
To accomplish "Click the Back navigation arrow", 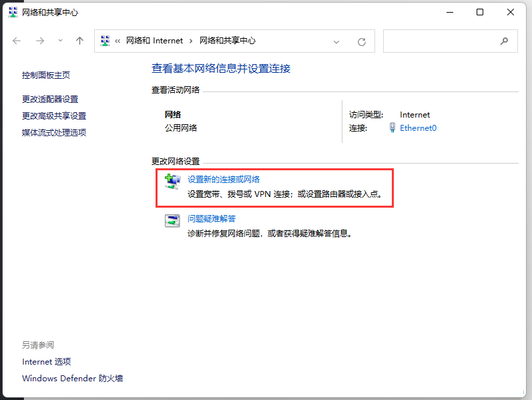I will click(x=17, y=41).
